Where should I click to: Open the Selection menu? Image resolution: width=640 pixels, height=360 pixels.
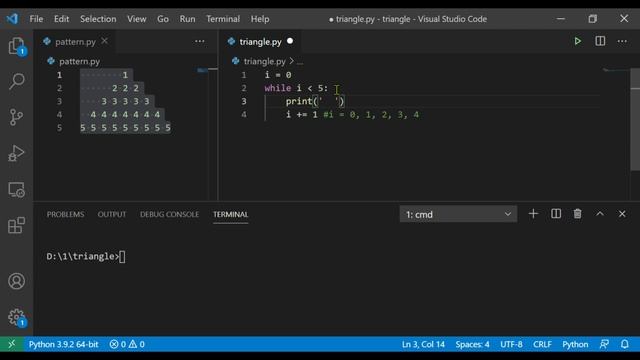coord(98,19)
